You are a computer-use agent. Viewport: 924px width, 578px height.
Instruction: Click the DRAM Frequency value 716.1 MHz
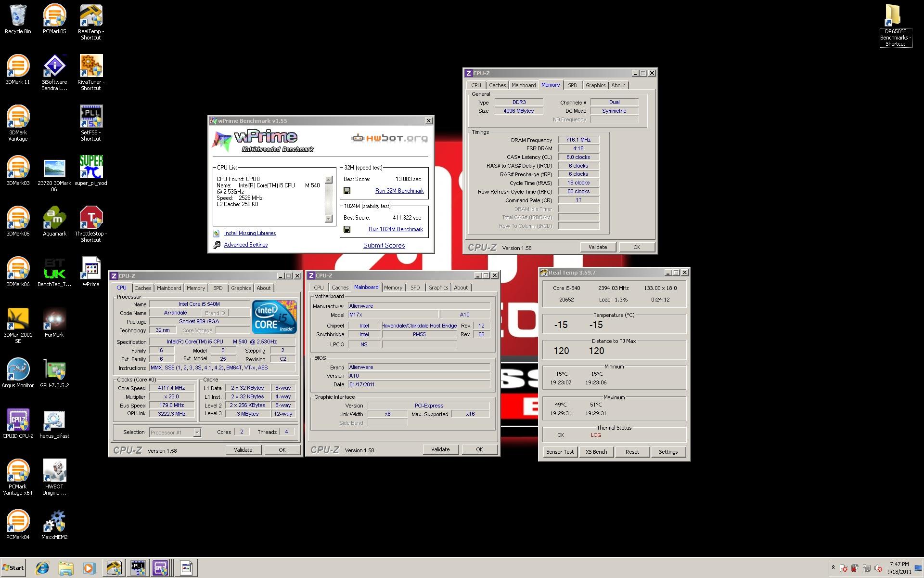[x=578, y=140]
